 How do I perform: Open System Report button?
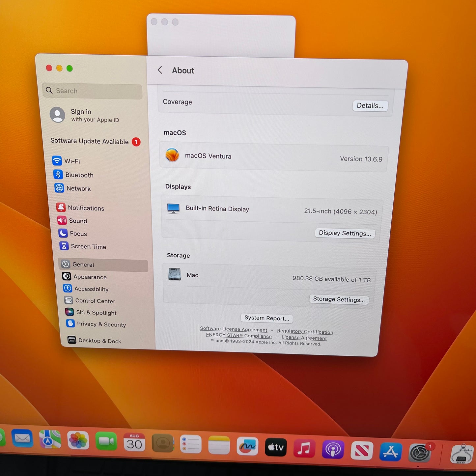(266, 318)
